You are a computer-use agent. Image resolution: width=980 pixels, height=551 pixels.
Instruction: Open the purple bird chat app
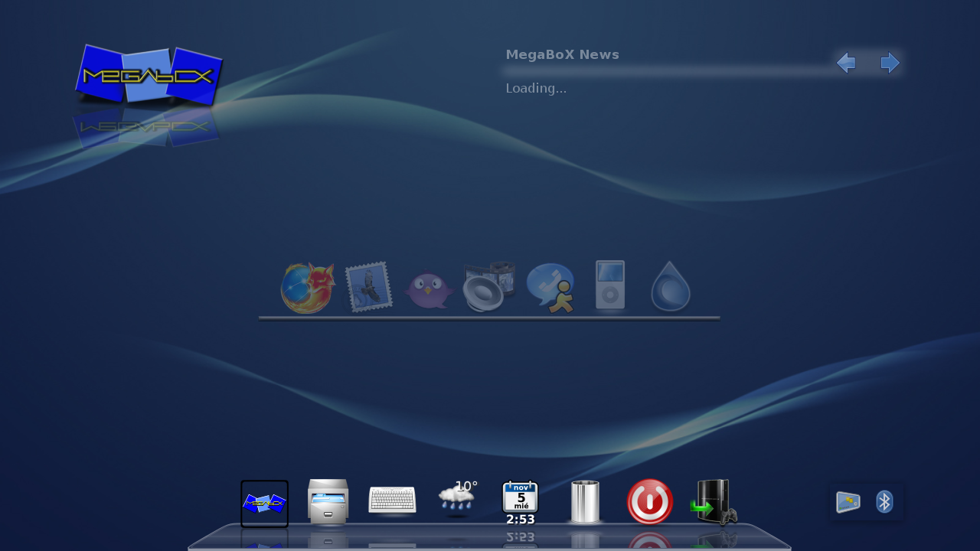pyautogui.click(x=429, y=289)
